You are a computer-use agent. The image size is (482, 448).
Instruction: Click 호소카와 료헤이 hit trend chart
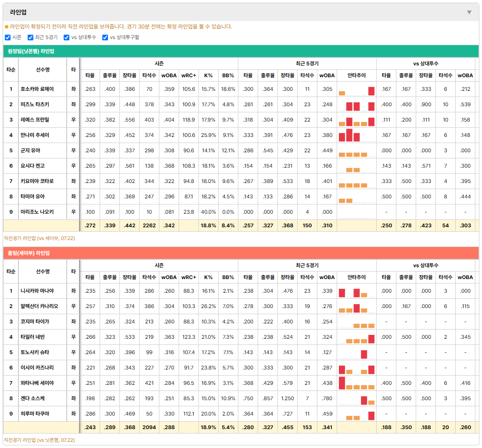356,89
